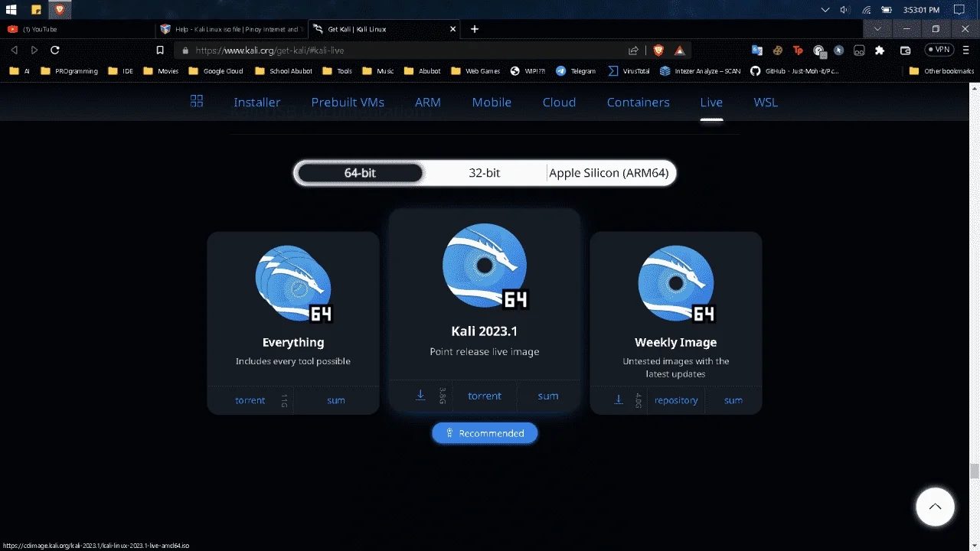This screenshot has height=551, width=980.
Task: Click the browser reload button
Action: tap(55, 50)
